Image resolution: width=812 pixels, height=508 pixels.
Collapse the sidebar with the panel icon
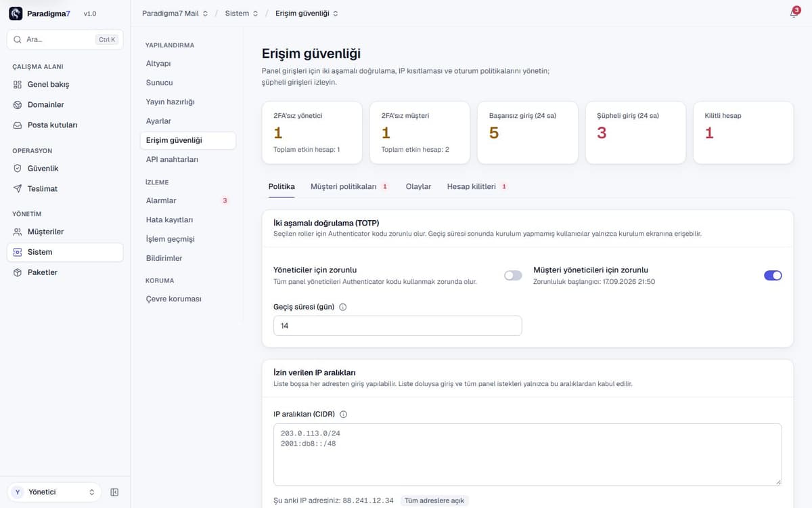[x=114, y=492]
